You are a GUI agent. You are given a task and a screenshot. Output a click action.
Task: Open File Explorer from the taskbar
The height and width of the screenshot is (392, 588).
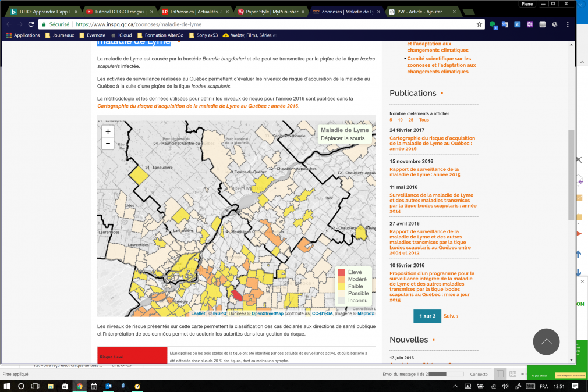pyautogui.click(x=50, y=386)
